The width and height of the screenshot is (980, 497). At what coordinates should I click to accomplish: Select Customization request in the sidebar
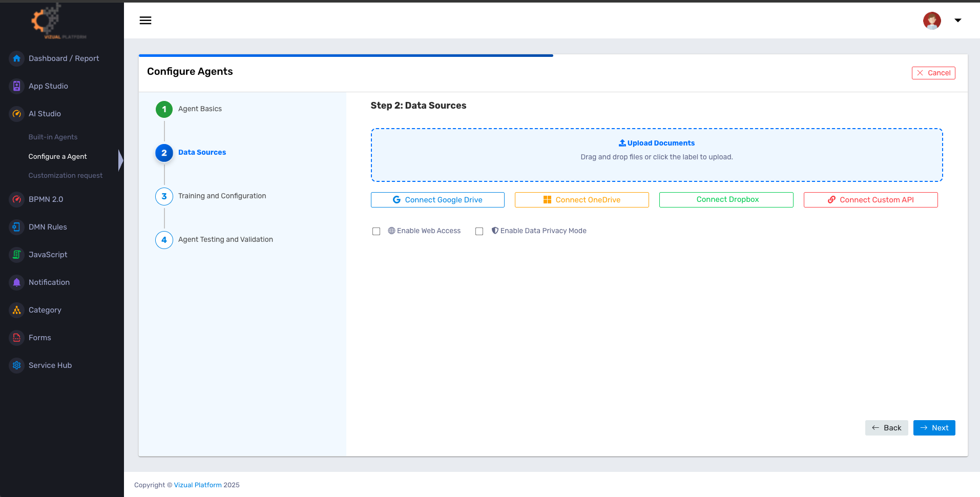[65, 175]
